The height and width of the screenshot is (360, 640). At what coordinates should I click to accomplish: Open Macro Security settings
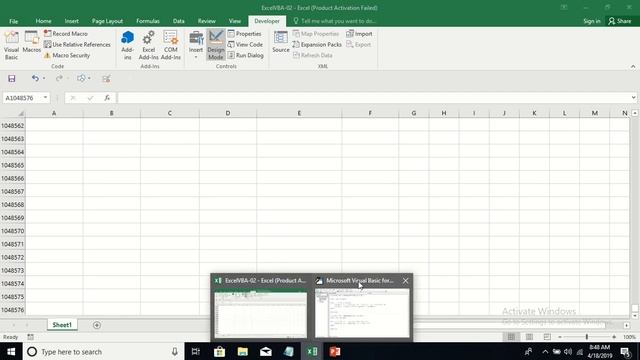coord(67,55)
